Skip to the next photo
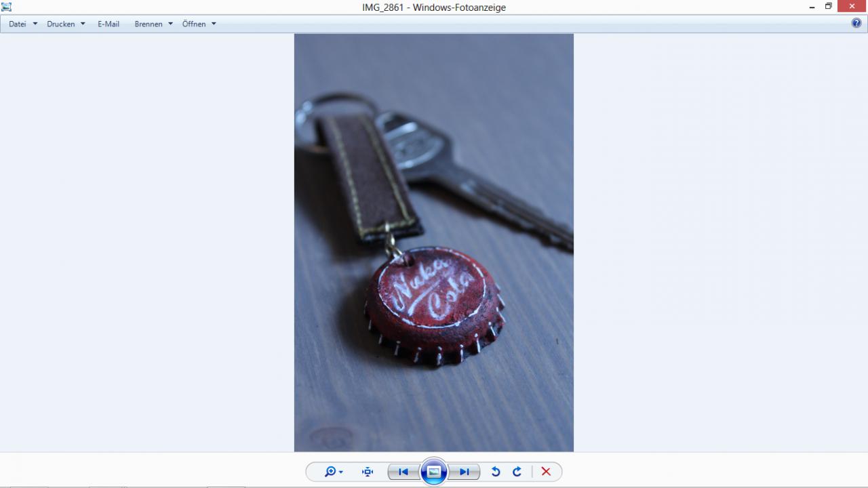 tap(465, 472)
